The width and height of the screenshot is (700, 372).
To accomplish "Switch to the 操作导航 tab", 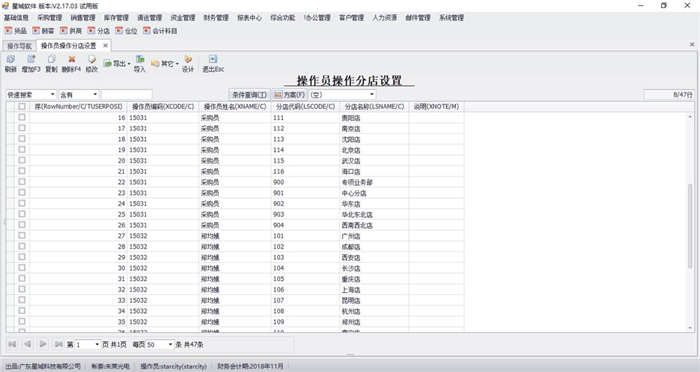I will [19, 46].
